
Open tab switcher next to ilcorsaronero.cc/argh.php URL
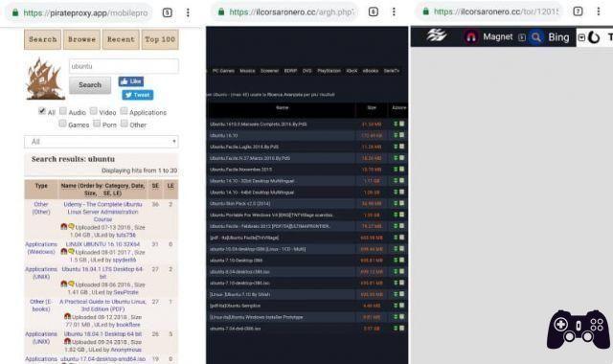click(x=374, y=12)
